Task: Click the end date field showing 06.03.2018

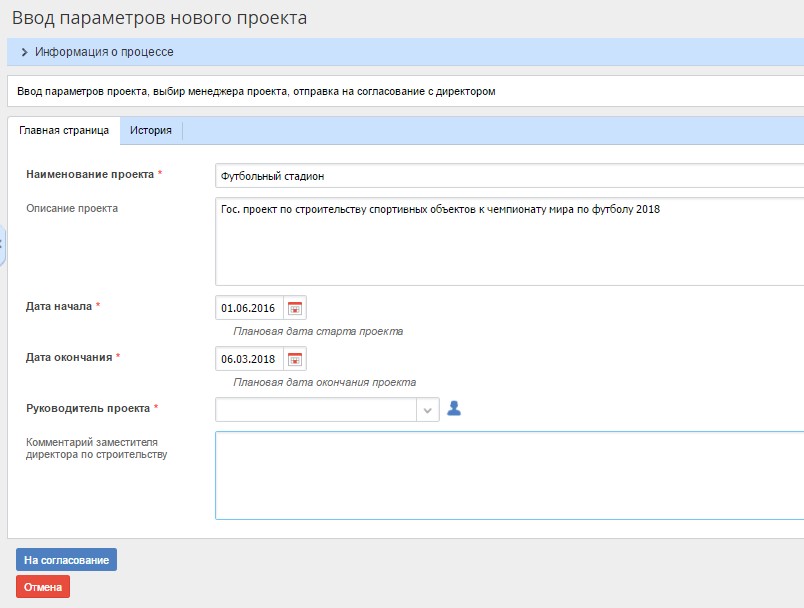Action: (249, 359)
